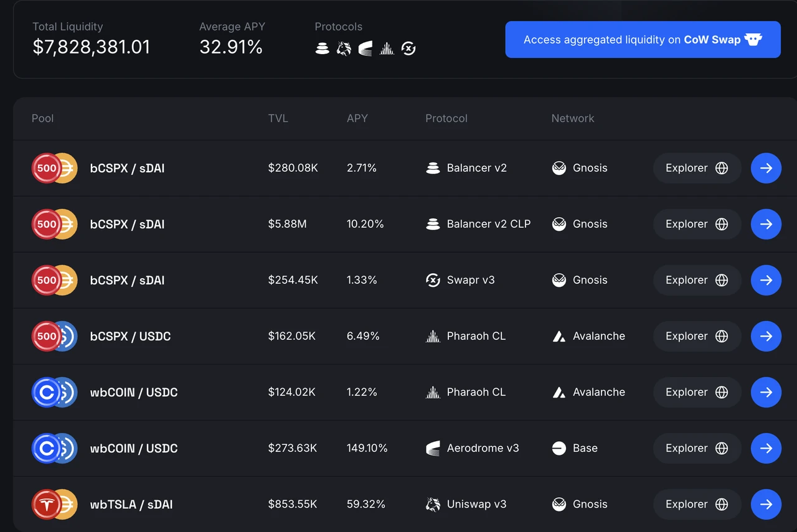The width and height of the screenshot is (797, 532).
Task: Click the globe icon inside the first Explorer button
Action: pyautogui.click(x=721, y=168)
